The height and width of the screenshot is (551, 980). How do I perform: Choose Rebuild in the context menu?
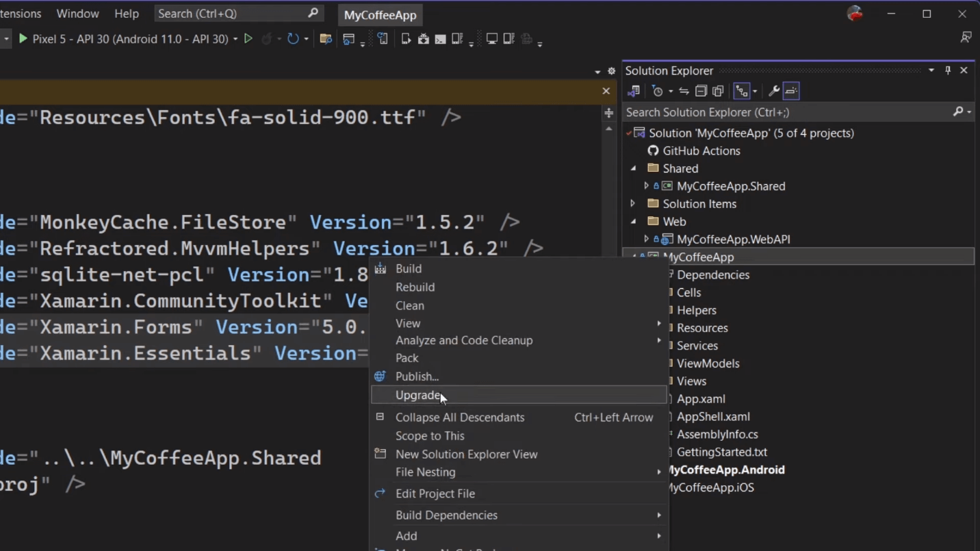coord(519,287)
